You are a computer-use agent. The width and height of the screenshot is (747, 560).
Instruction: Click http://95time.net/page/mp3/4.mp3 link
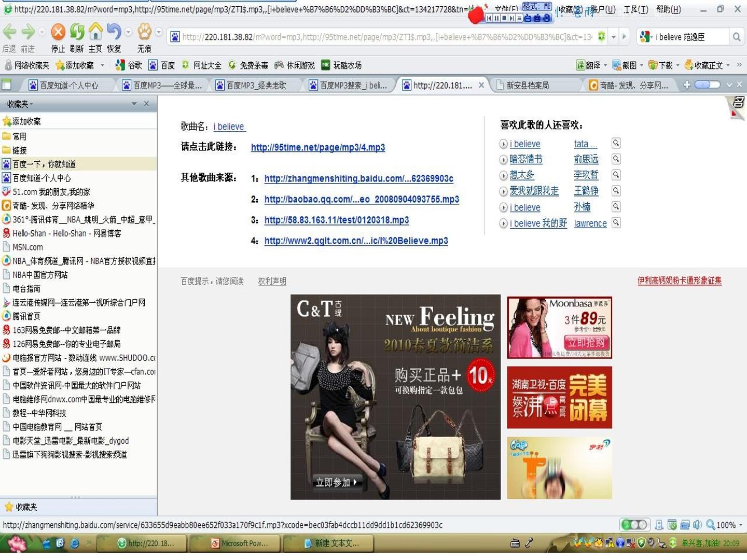tap(318, 148)
